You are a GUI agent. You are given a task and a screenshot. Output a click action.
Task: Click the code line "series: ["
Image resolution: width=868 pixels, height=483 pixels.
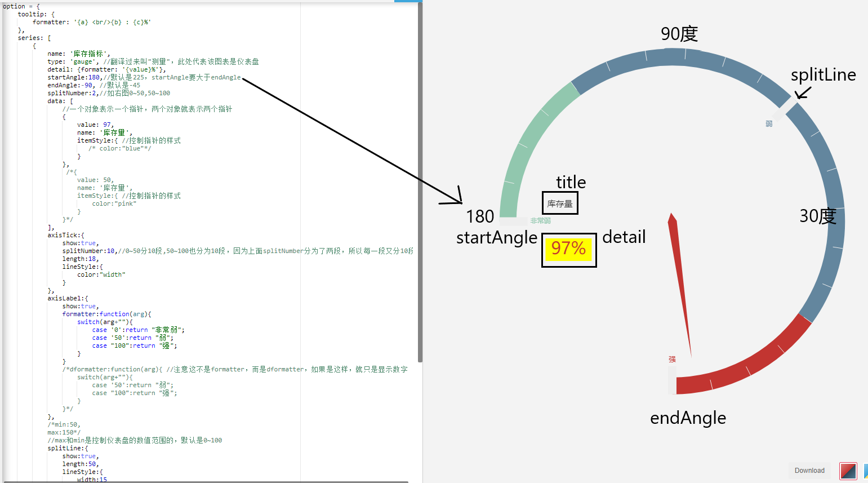pos(34,38)
